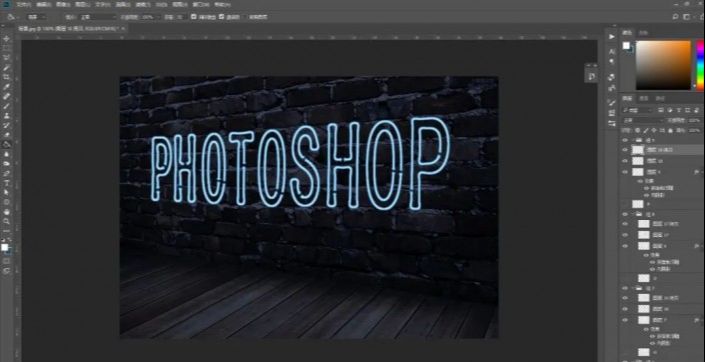Select the Spot Healing Brush tool

(6, 96)
